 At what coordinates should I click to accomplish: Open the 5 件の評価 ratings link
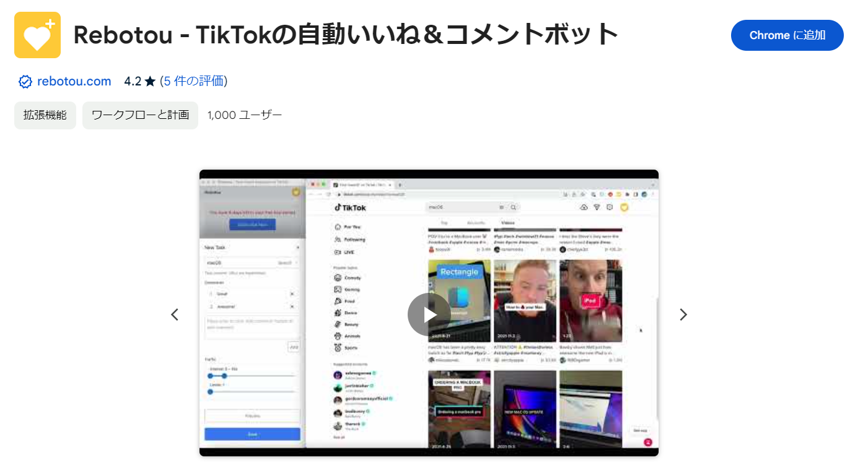tap(194, 81)
